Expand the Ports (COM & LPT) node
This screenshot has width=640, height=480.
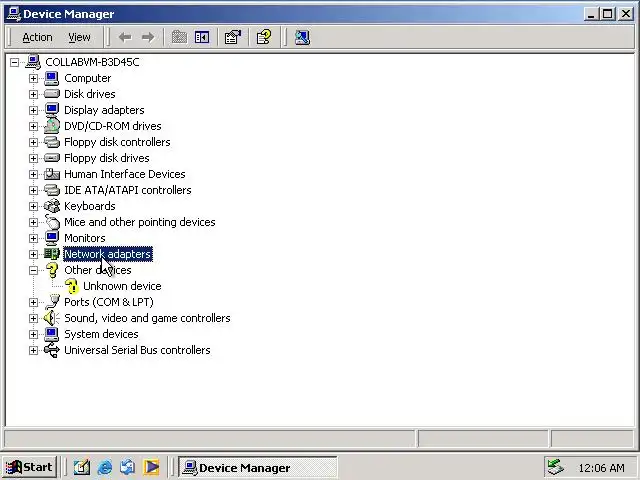pyautogui.click(x=33, y=302)
